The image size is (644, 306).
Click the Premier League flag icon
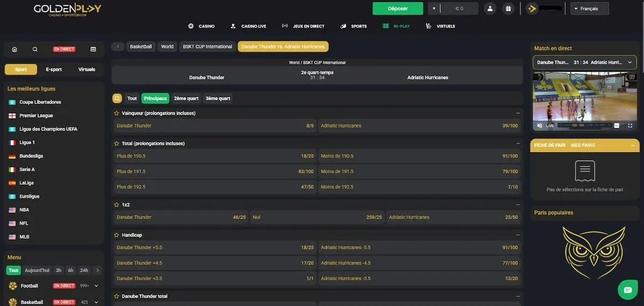(x=12, y=116)
